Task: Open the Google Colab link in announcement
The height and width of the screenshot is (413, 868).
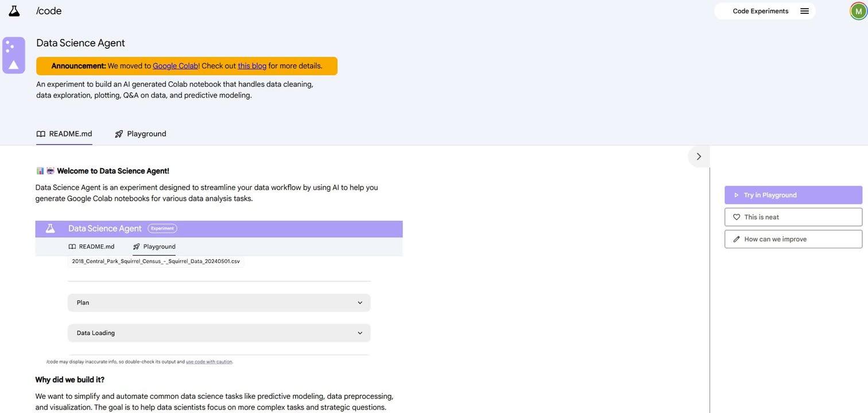Action: coord(175,66)
